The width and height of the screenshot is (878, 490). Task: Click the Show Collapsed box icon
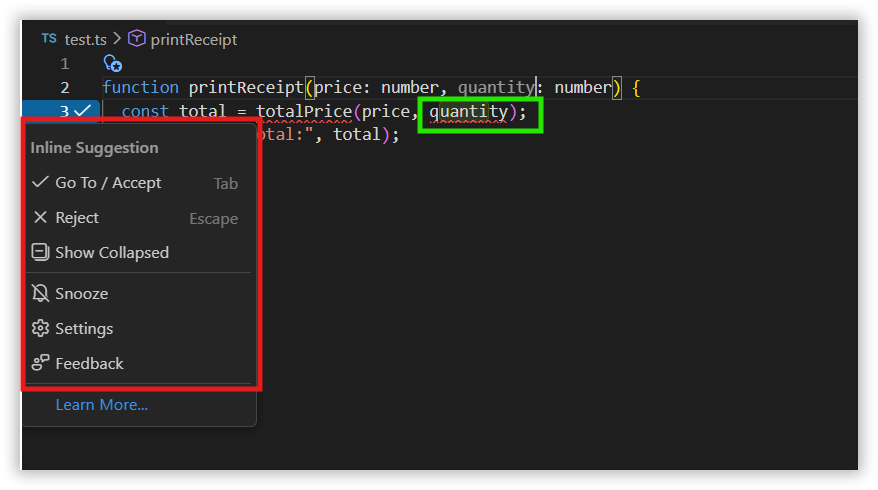tap(40, 252)
